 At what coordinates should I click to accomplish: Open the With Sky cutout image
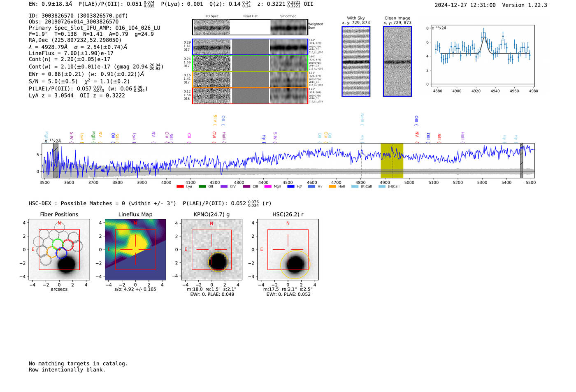pos(356,61)
